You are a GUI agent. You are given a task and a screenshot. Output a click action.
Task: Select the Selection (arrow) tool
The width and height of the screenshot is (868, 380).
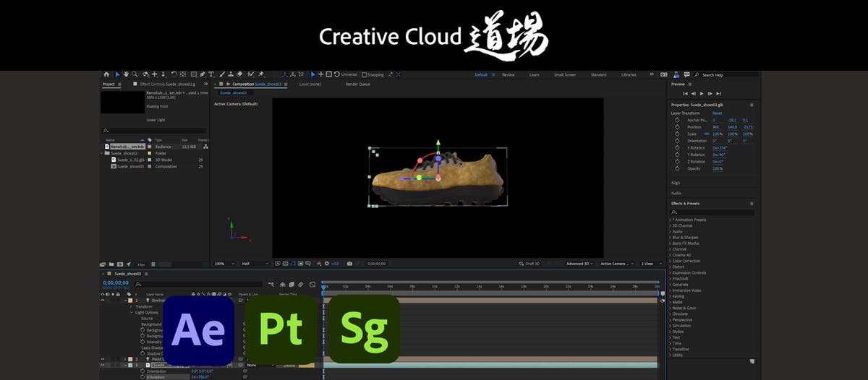pyautogui.click(x=116, y=74)
